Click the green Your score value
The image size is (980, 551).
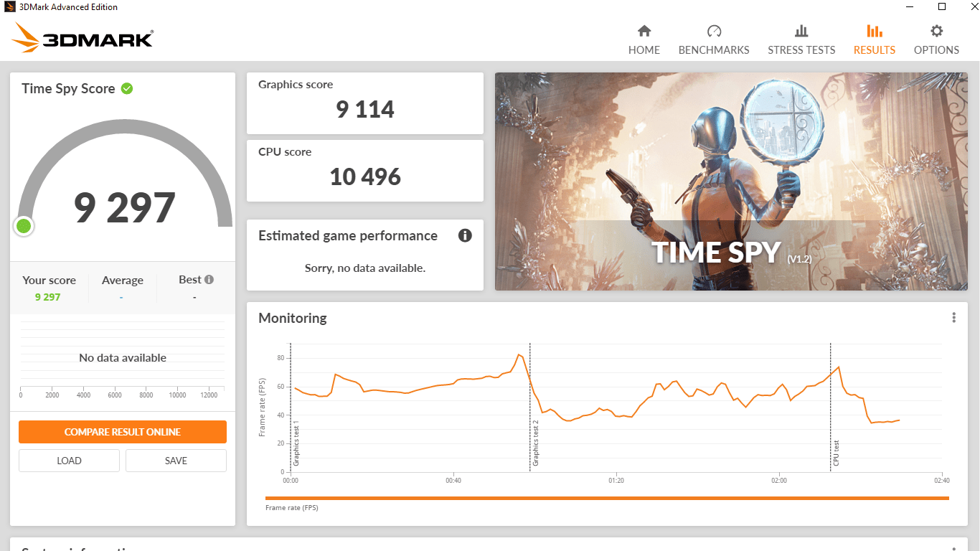(x=47, y=297)
